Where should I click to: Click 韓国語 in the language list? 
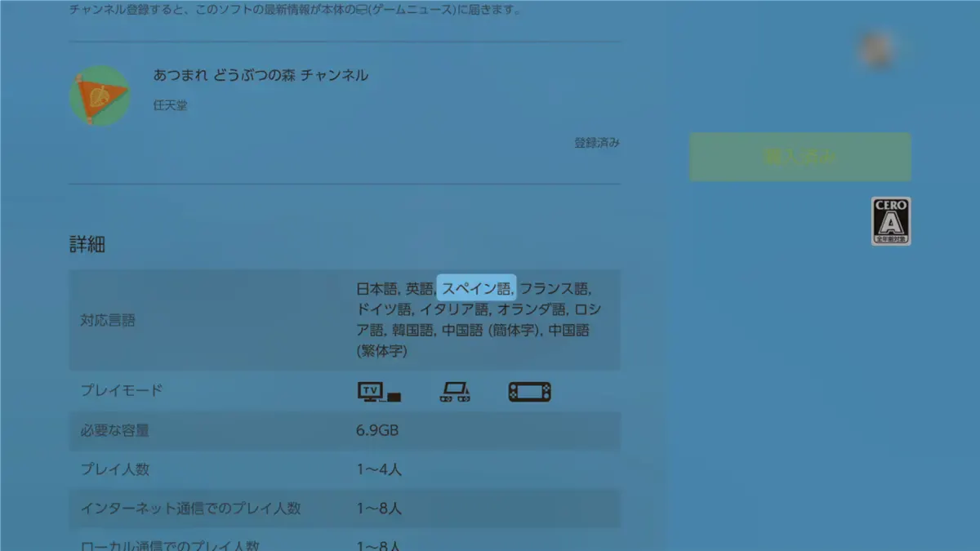point(412,331)
